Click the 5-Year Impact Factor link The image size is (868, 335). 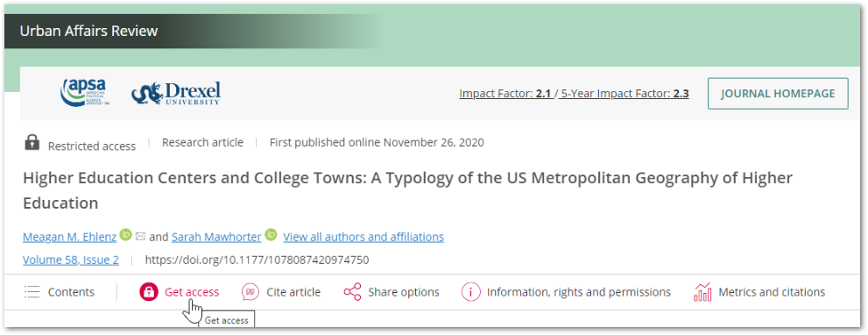pos(625,93)
